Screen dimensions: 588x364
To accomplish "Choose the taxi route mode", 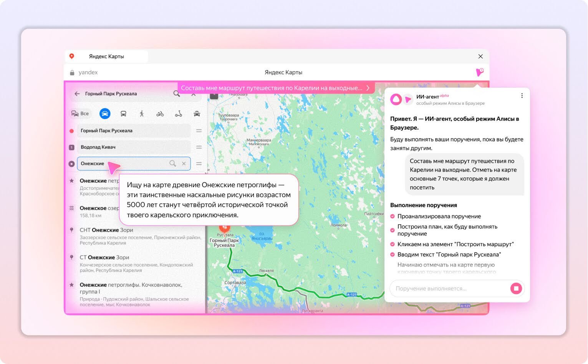I will (x=197, y=114).
